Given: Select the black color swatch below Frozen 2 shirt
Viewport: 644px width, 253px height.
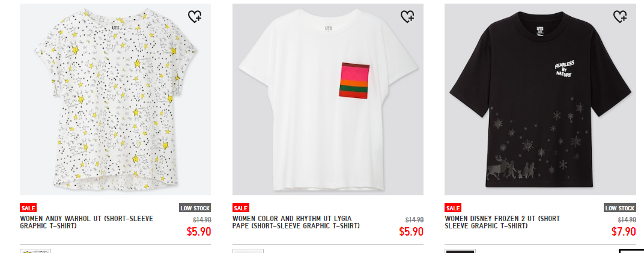Looking at the screenshot, I should click(460, 251).
